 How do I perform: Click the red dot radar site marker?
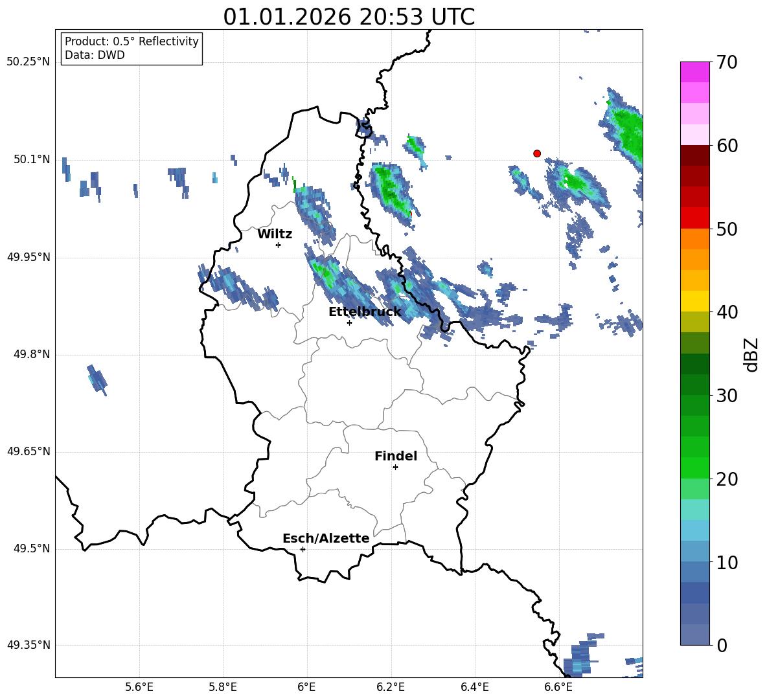pos(536,153)
